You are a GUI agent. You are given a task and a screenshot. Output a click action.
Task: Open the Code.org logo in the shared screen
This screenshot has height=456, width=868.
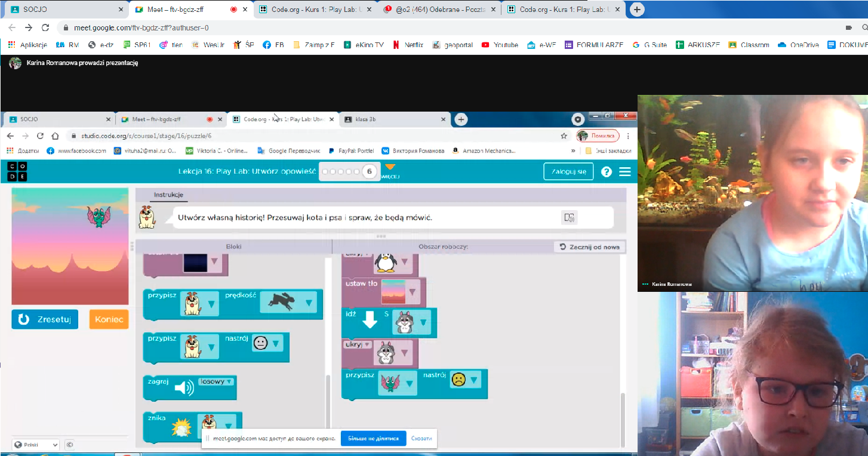point(17,171)
